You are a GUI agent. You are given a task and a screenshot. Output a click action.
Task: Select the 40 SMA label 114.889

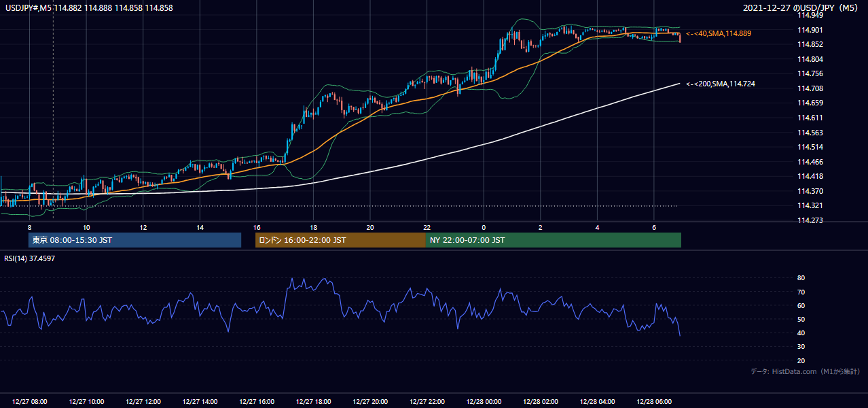(x=719, y=33)
